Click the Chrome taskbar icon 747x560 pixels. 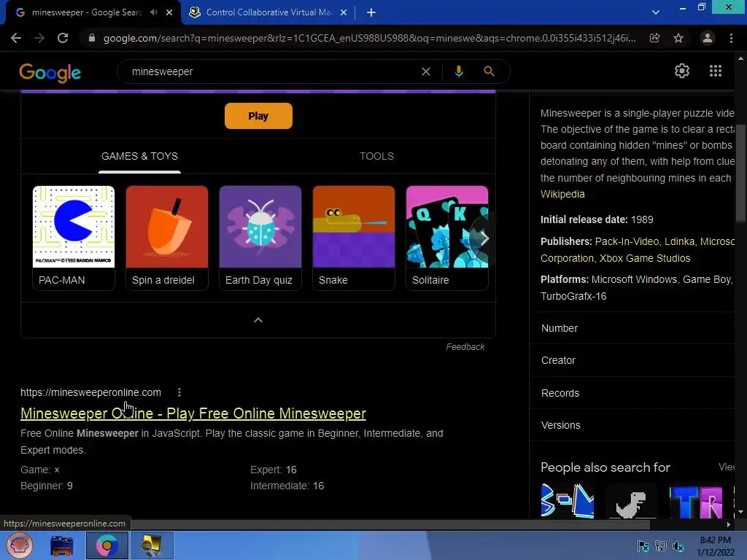pyautogui.click(x=107, y=545)
